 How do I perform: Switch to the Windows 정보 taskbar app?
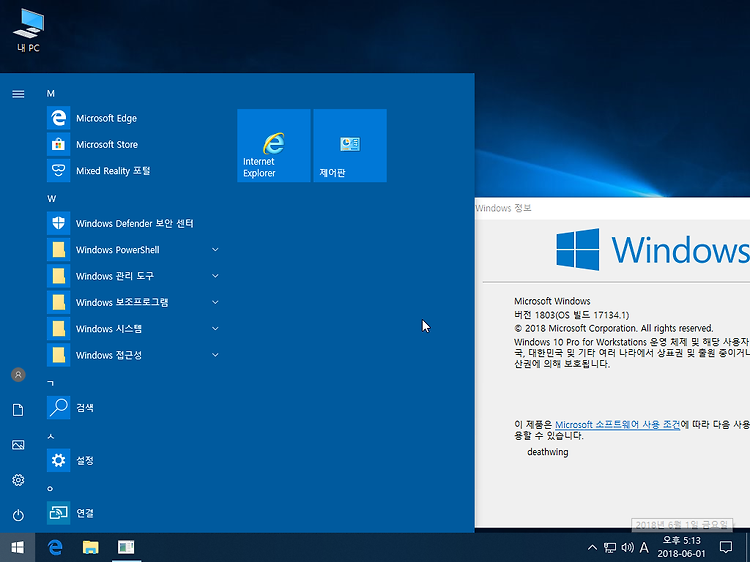126,547
